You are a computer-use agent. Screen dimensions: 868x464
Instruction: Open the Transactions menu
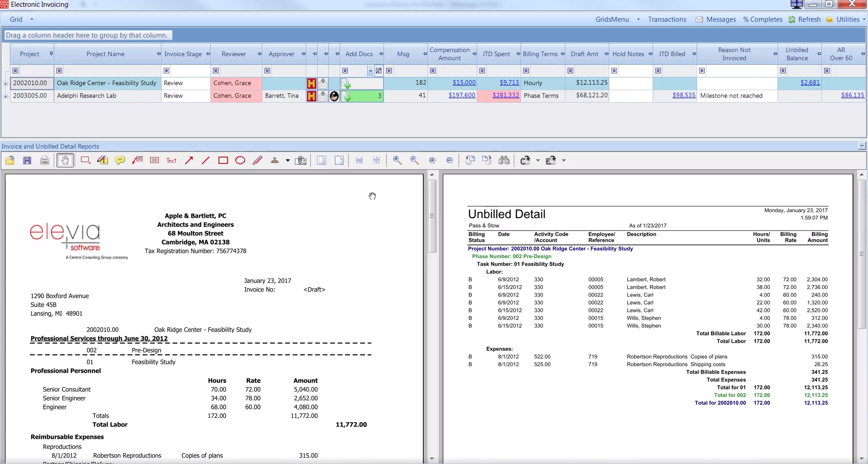tap(667, 19)
